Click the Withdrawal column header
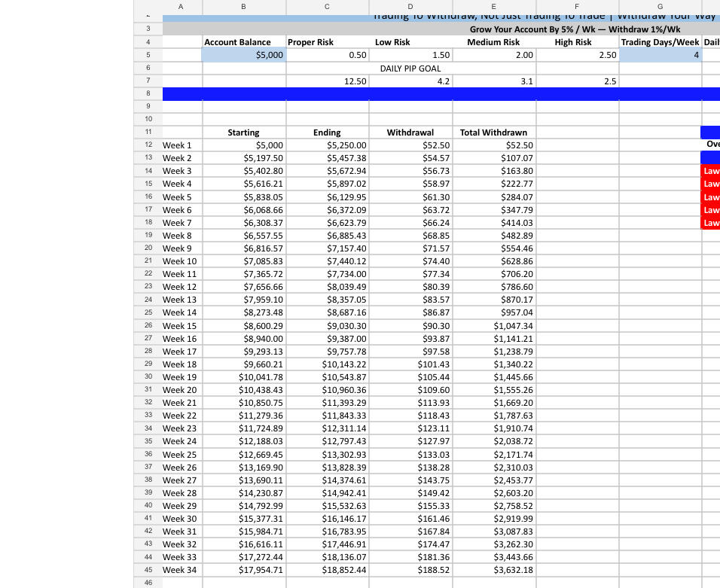 410,133
